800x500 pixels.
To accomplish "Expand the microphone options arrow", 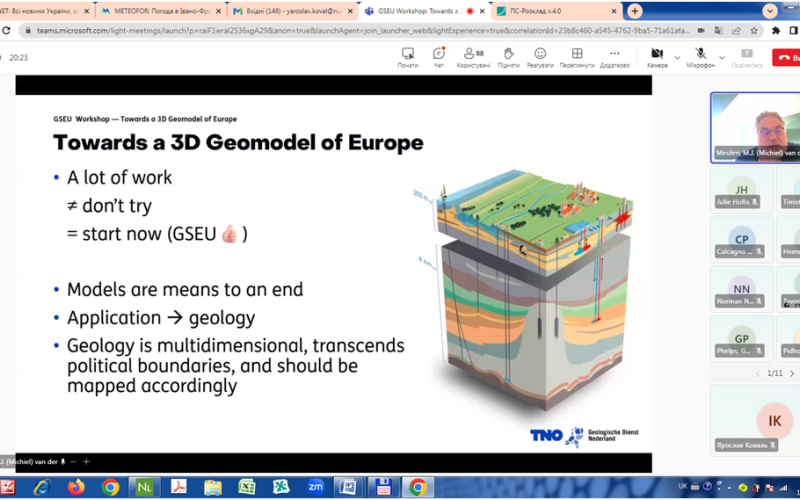I will tap(722, 58).
